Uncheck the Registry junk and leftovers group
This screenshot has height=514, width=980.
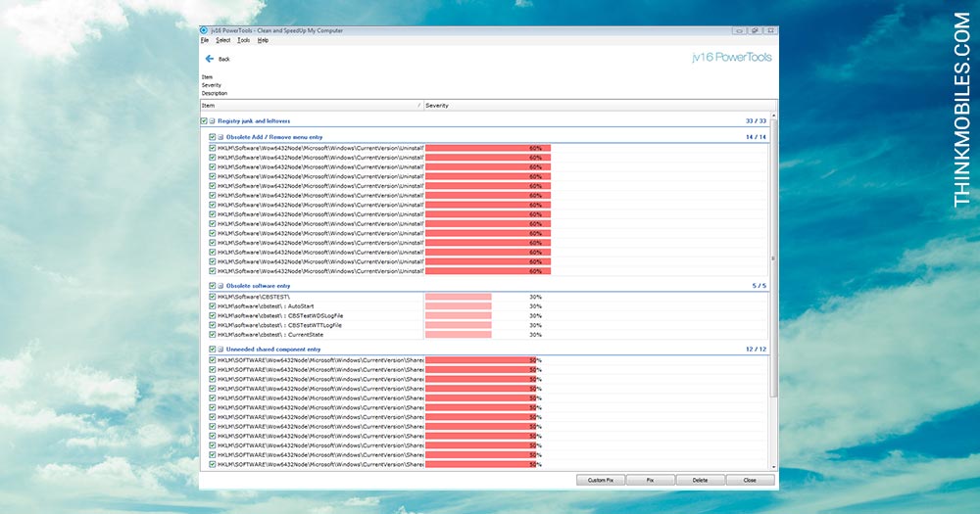click(x=204, y=121)
